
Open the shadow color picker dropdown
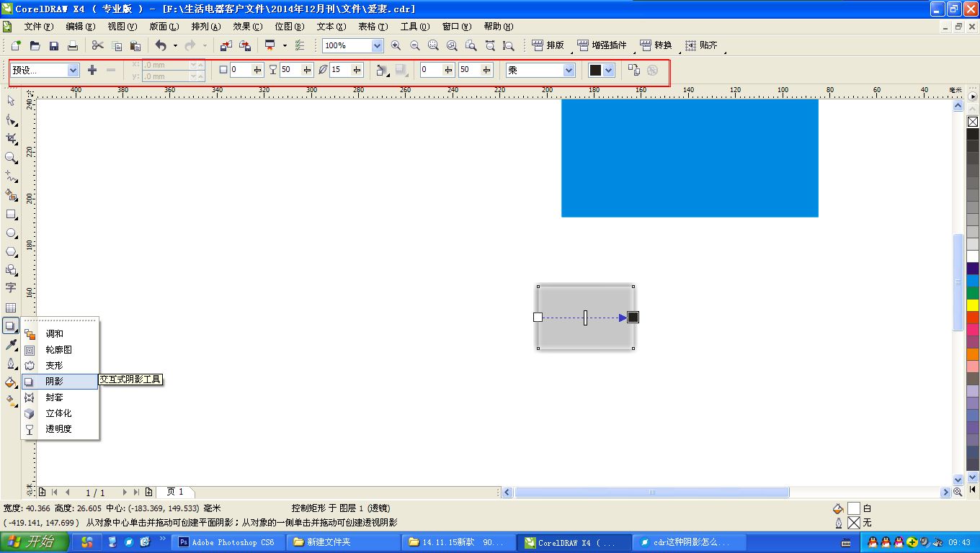click(609, 70)
